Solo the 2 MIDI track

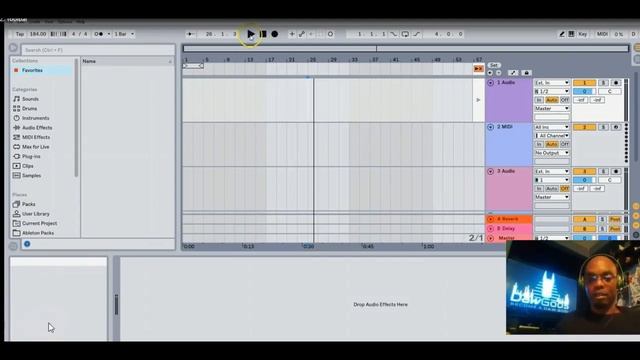pyautogui.click(x=603, y=127)
